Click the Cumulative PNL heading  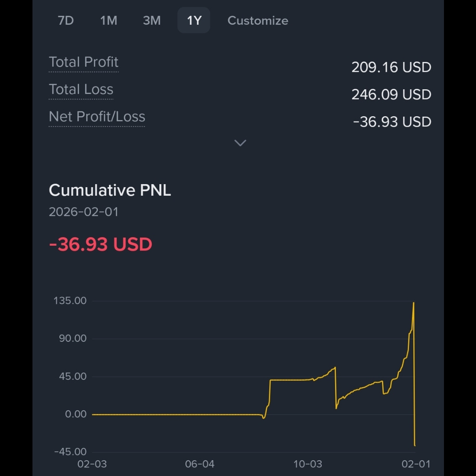click(110, 190)
